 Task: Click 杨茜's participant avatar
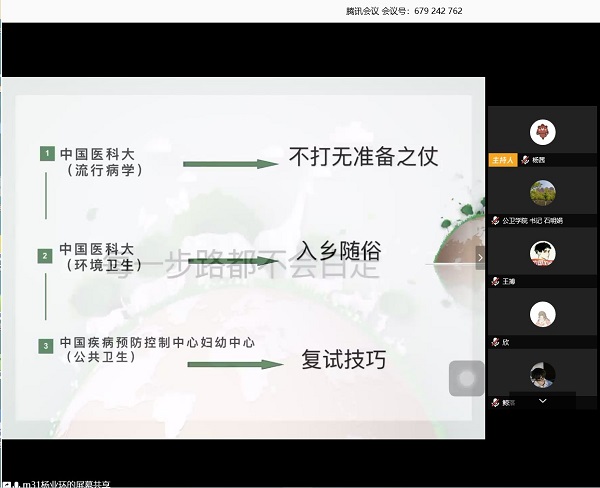pos(542,131)
